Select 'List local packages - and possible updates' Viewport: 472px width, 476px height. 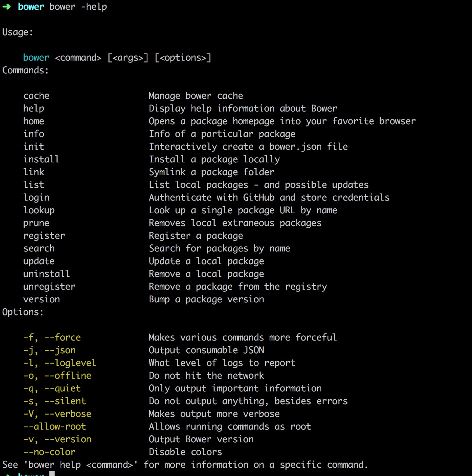[259, 185]
